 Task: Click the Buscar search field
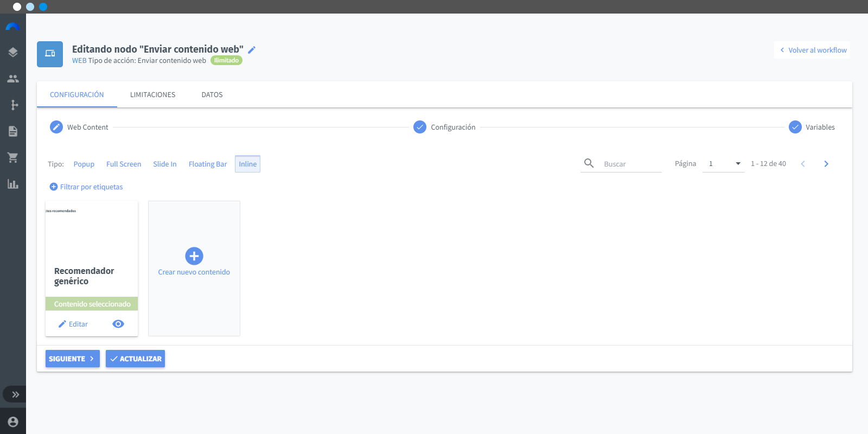point(631,164)
